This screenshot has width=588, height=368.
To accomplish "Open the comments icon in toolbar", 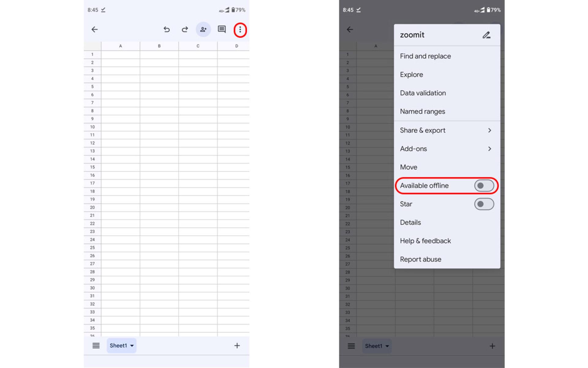I will coord(222,29).
